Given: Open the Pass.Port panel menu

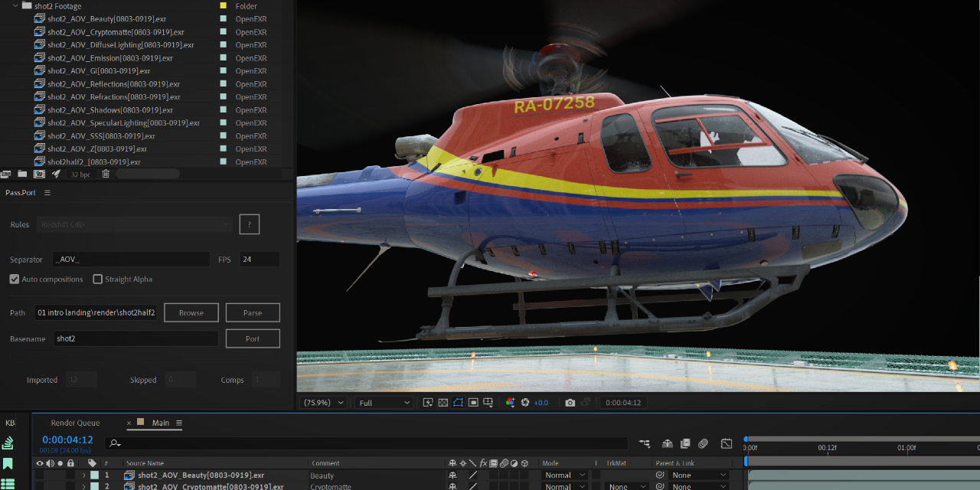Looking at the screenshot, I should pyautogui.click(x=47, y=193).
